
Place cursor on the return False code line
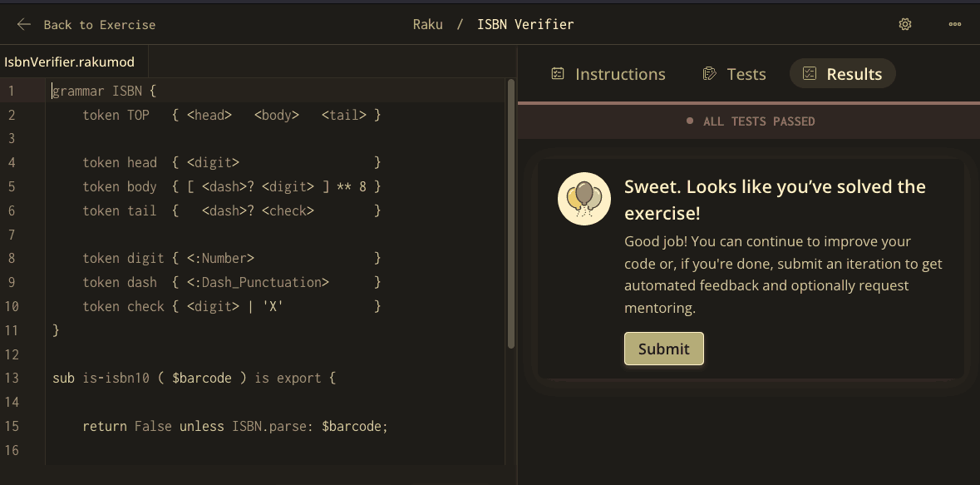point(233,426)
